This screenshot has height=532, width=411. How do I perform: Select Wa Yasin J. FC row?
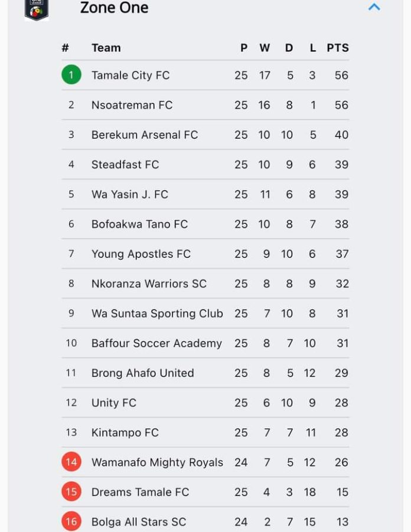click(x=206, y=194)
